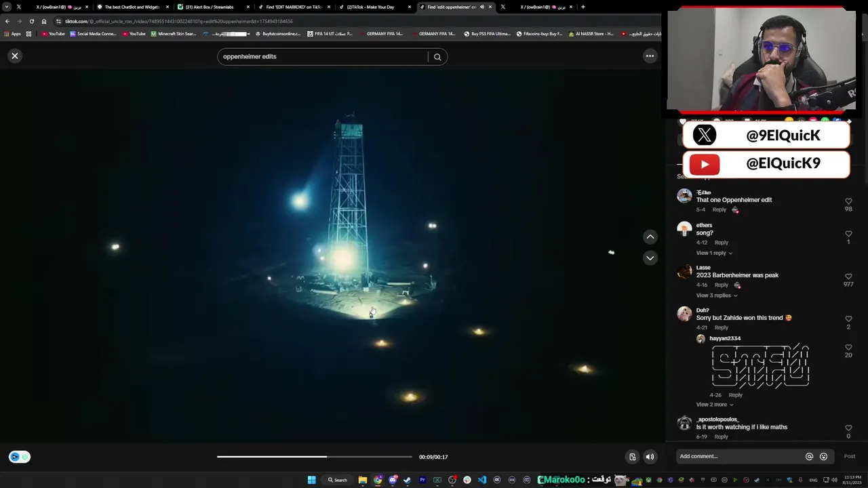Open a new browser tab
Image resolution: width=868 pixels, height=488 pixels.
[x=583, y=7]
